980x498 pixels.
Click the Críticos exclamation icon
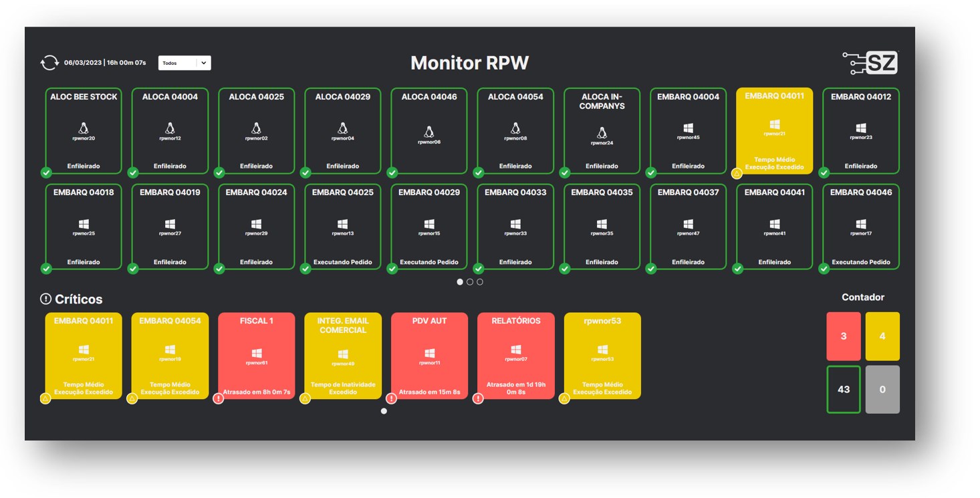(x=45, y=299)
